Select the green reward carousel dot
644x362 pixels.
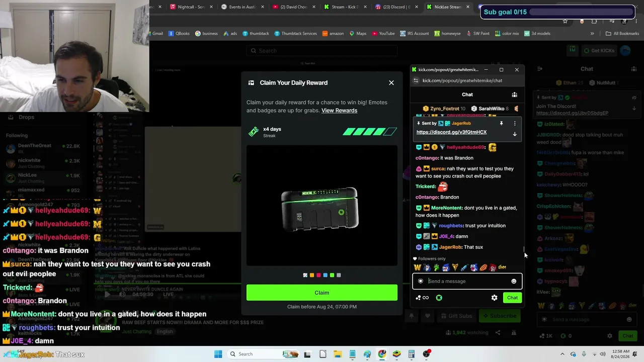click(x=332, y=275)
